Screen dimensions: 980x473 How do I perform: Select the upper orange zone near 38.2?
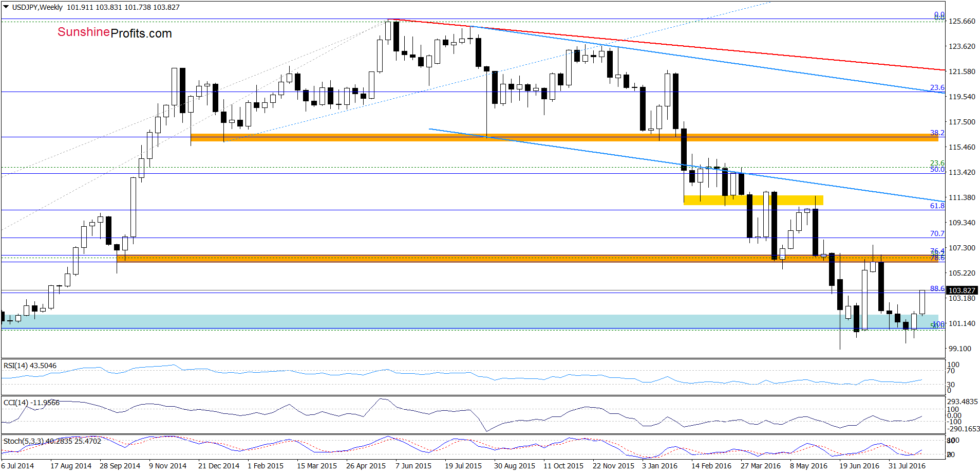click(564, 137)
